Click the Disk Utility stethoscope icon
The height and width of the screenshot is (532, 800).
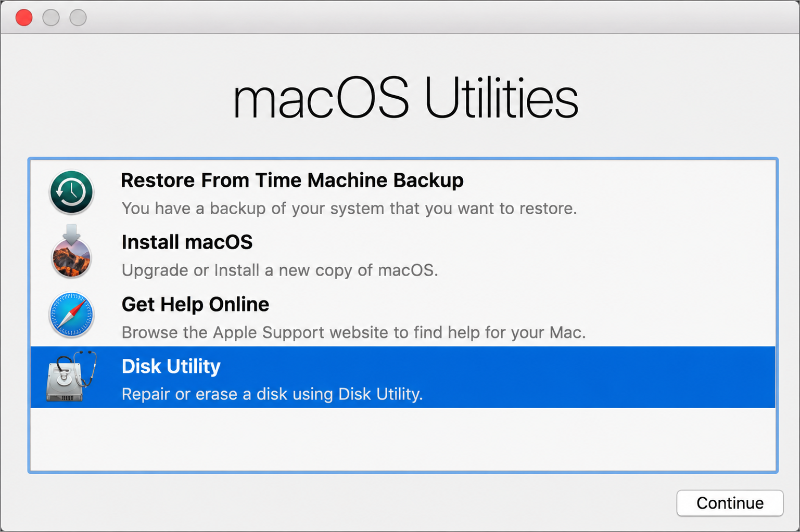[71, 376]
